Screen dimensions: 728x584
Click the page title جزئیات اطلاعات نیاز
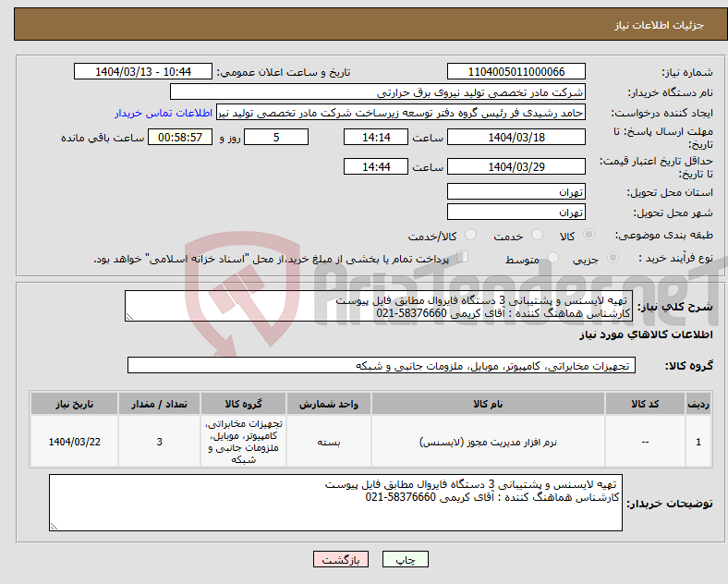pyautogui.click(x=660, y=25)
